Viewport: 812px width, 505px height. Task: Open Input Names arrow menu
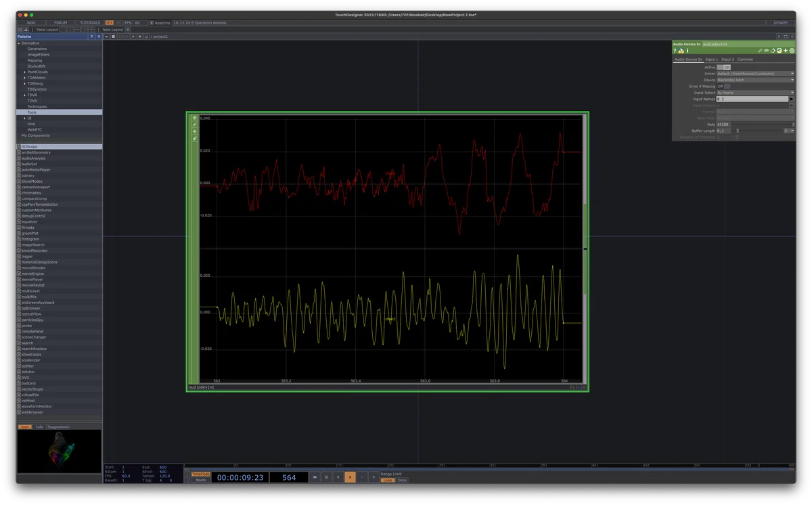(792, 99)
